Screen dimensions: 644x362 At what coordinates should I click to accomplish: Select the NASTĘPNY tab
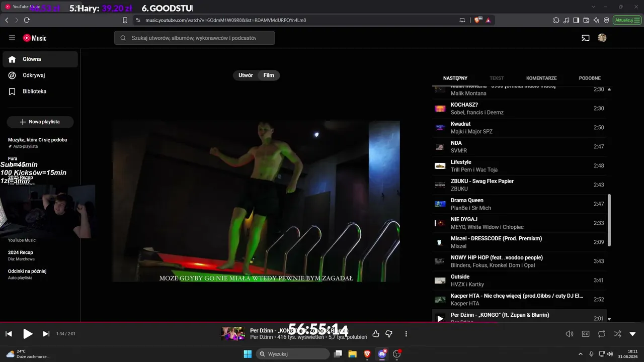click(x=455, y=78)
